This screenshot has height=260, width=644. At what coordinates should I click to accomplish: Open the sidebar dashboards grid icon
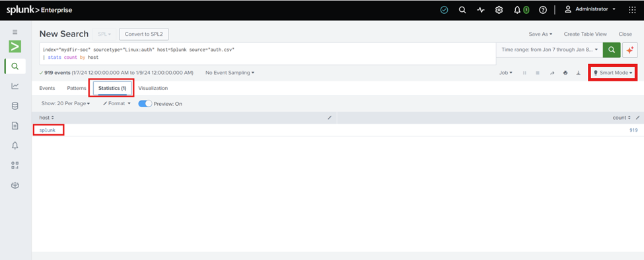point(15,165)
